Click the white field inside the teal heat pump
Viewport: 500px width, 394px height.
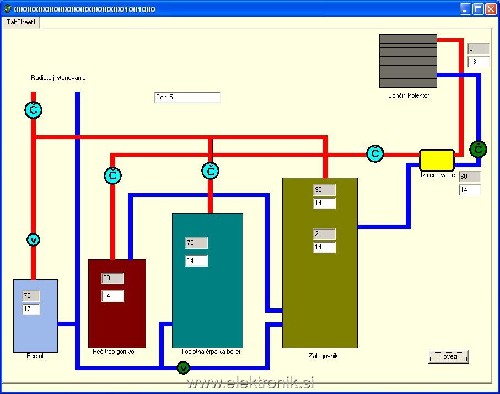pos(197,261)
